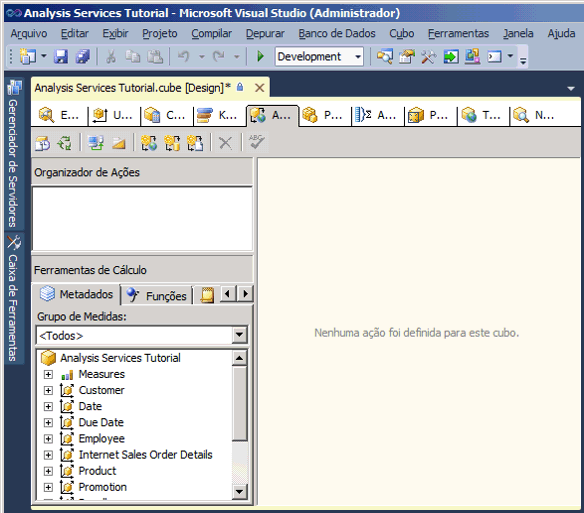
Task: Click the Save All icon
Action: [x=83, y=57]
